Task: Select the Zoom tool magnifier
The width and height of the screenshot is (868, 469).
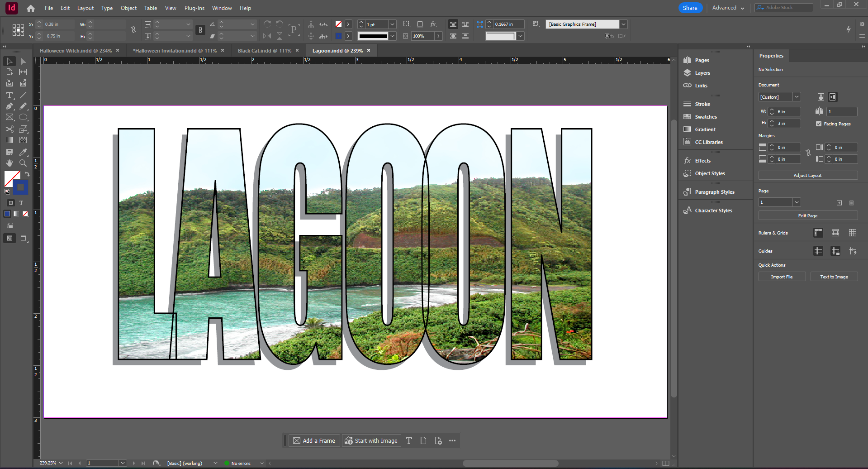Action: tap(23, 163)
